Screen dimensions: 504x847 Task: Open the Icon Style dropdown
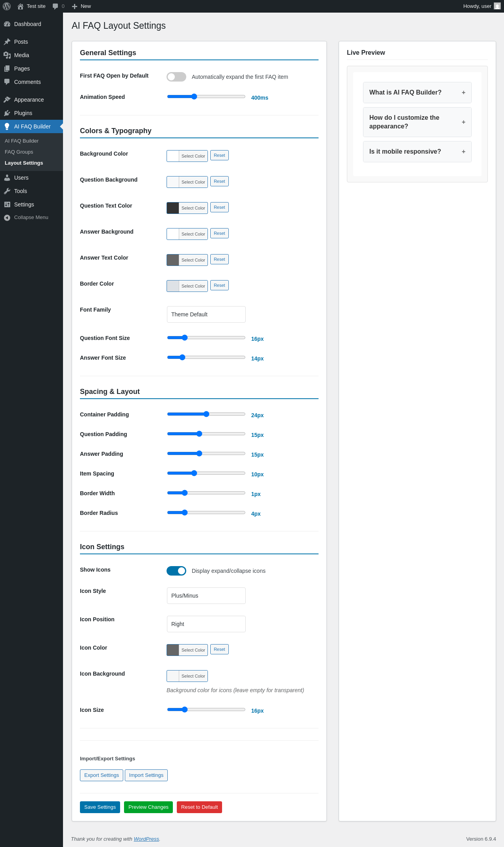[x=206, y=596]
